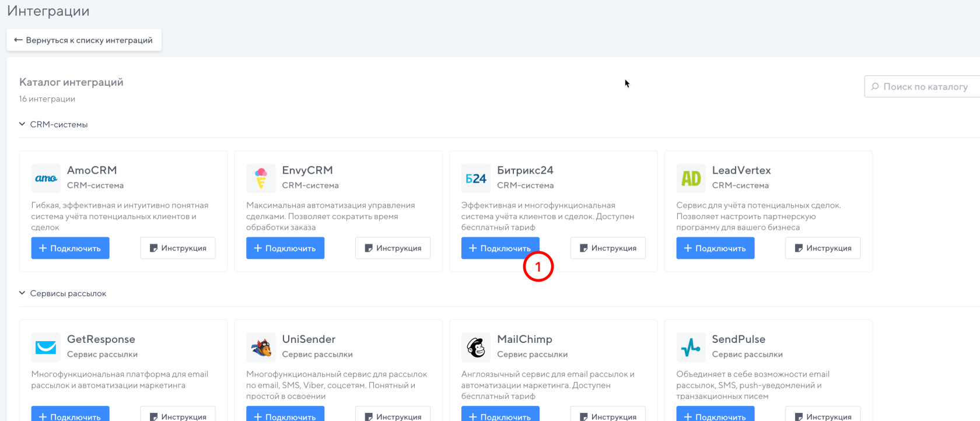This screenshot has height=421, width=980.
Task: Click the EnvyCRM ice cream logo
Action: (261, 178)
